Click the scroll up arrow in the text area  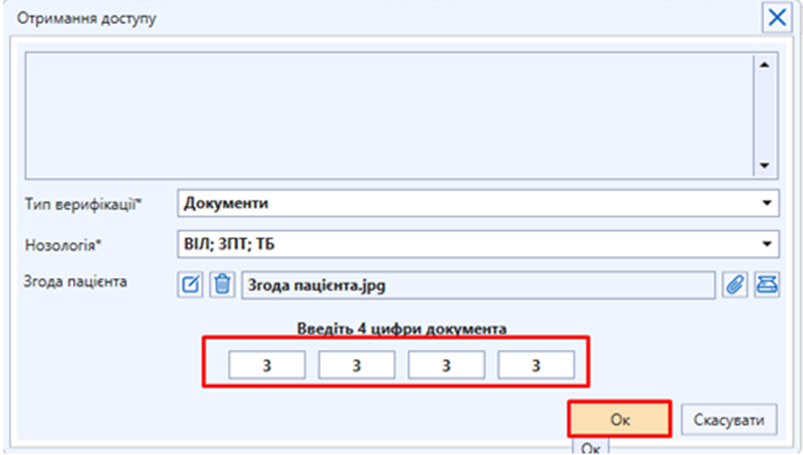[x=765, y=65]
